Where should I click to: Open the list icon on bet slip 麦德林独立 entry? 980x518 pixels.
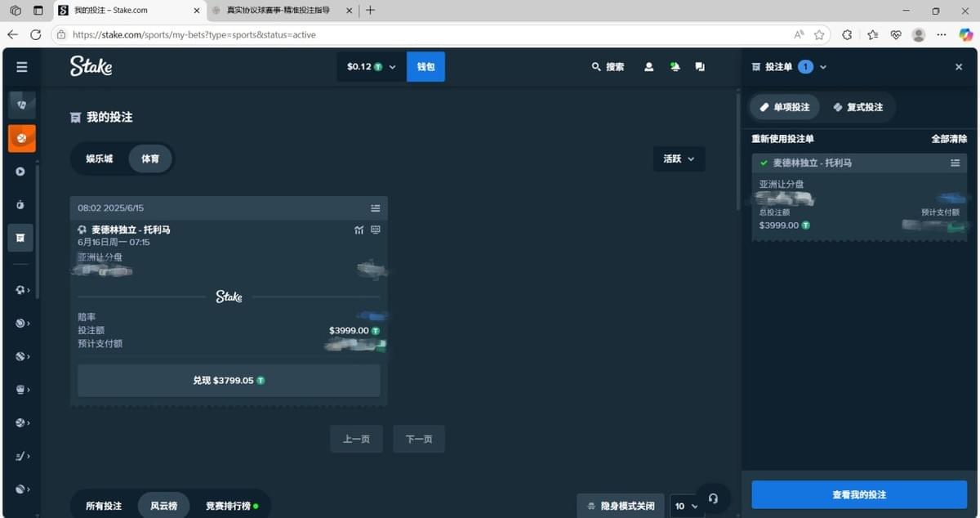coord(955,163)
